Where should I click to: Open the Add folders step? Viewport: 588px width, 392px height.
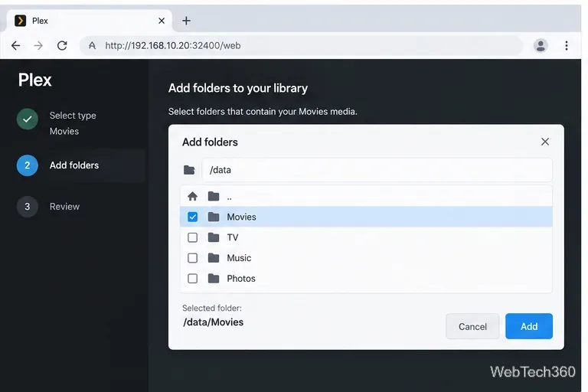tap(74, 165)
